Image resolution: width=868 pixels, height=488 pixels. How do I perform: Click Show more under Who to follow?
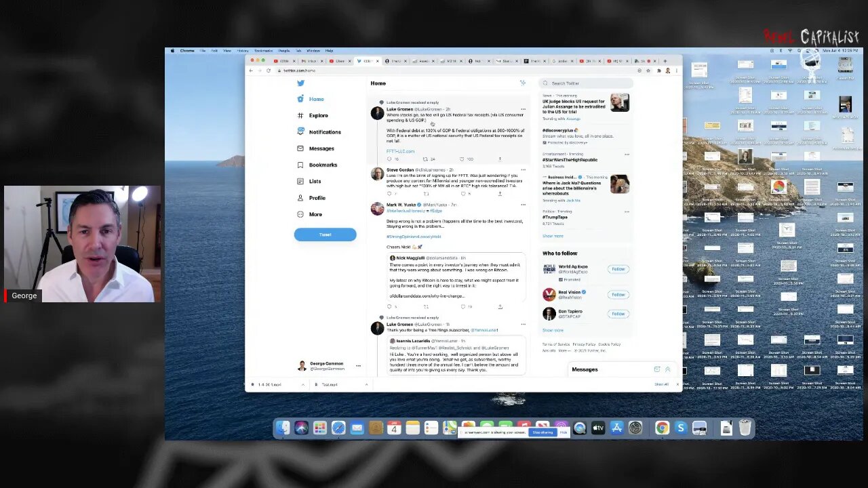(553, 330)
